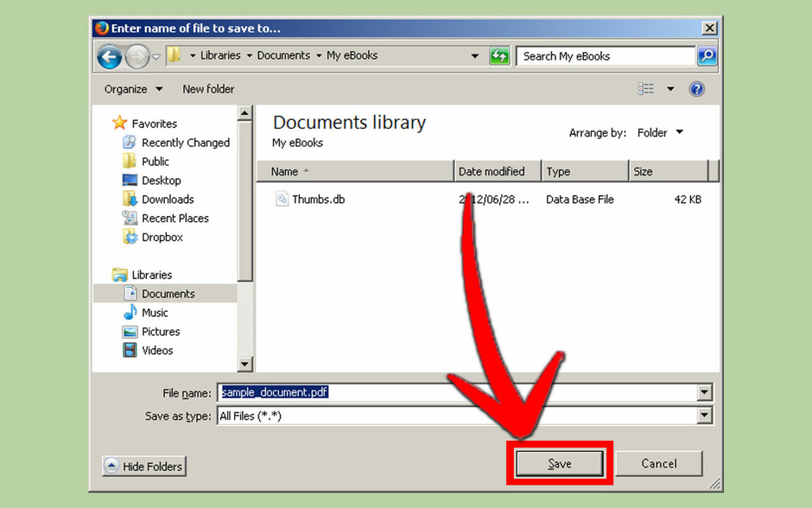Sort by the Type column header
Image resolution: width=812 pixels, height=508 pixels.
pos(584,171)
